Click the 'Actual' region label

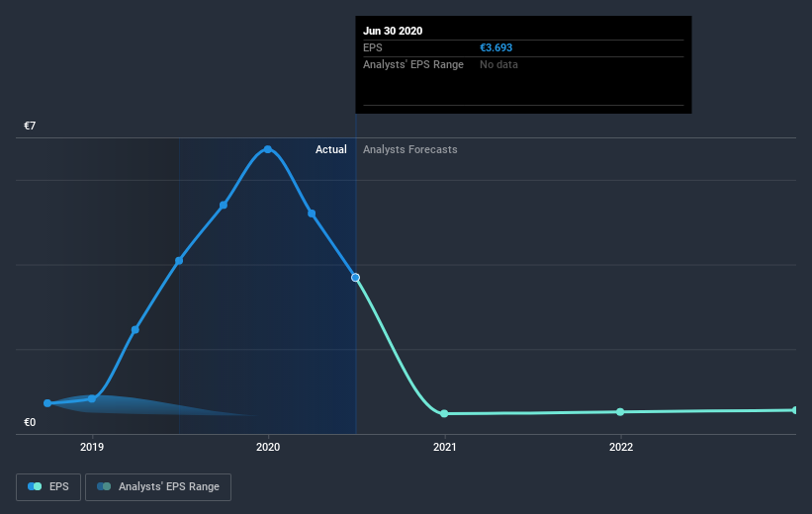[331, 149]
